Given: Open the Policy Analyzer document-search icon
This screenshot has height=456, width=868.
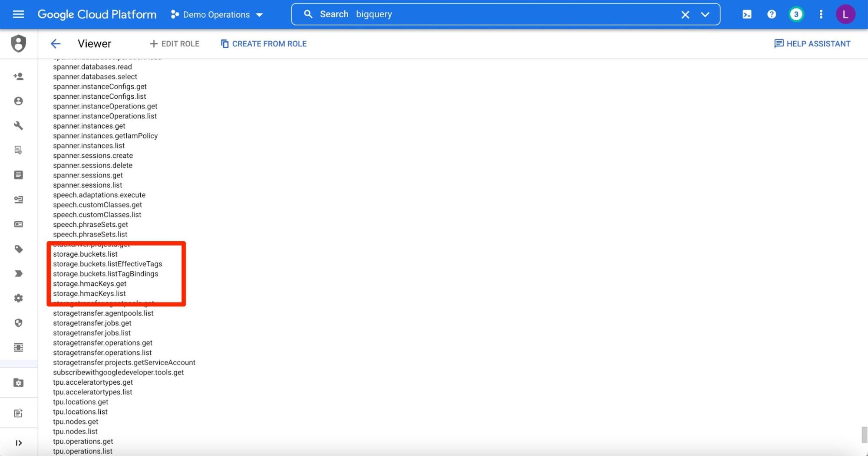Looking at the screenshot, I should tap(18, 150).
